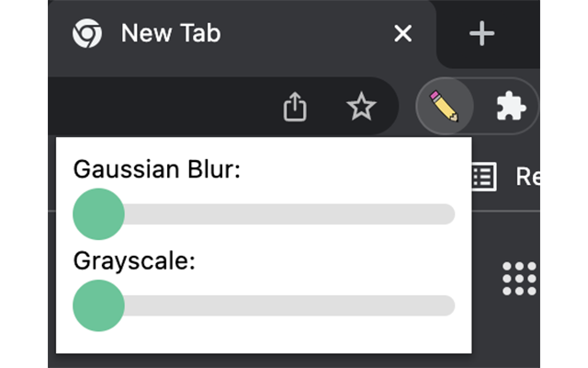Select the New Tab tab title
Screen dimensions: 588x368
[x=171, y=34]
